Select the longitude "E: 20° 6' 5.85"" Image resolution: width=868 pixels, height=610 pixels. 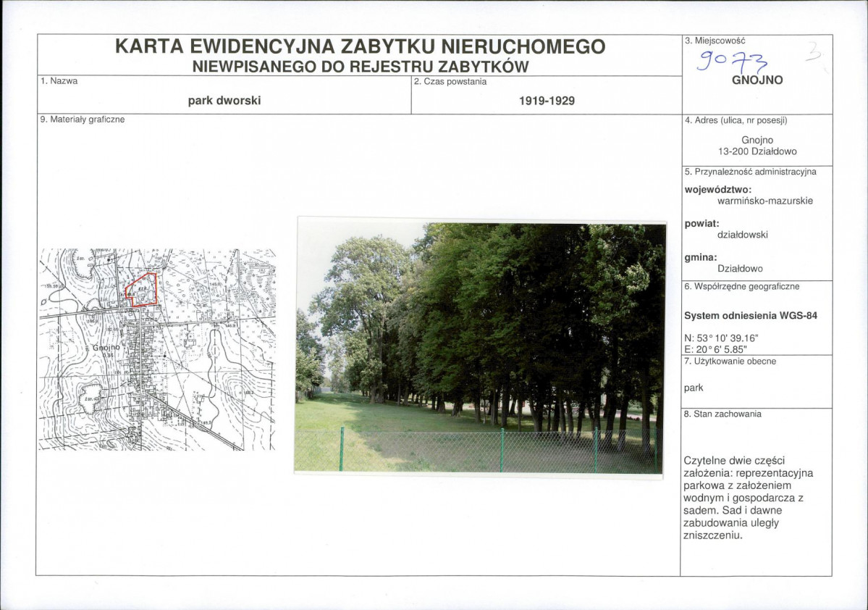click(716, 349)
